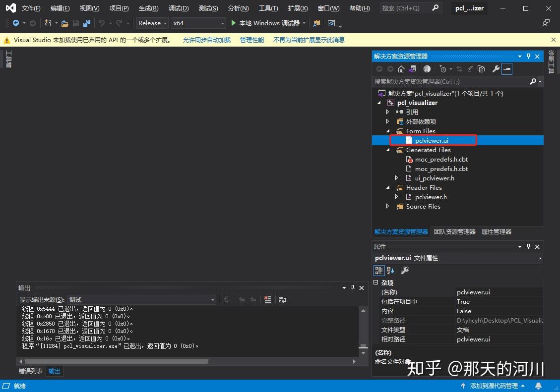560x392 pixels.
Task: Change the 内容 property from False
Action: click(x=496, y=311)
